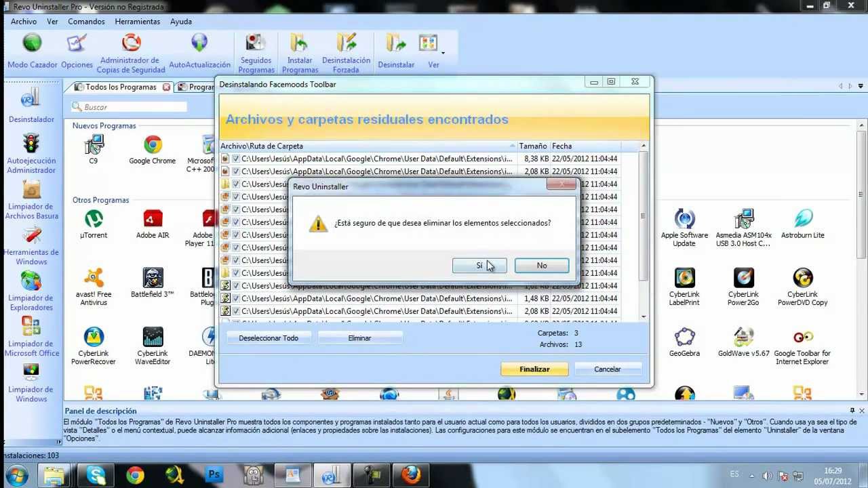Image resolution: width=868 pixels, height=488 pixels.
Task: Uncheck the checkbox on the 8,38 KB row
Action: (236, 159)
